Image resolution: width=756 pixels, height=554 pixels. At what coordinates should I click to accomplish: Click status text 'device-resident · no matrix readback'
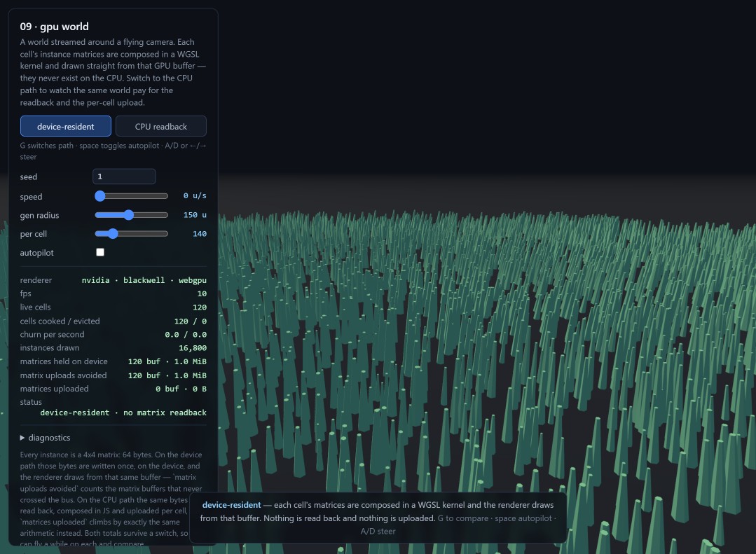[123, 413]
